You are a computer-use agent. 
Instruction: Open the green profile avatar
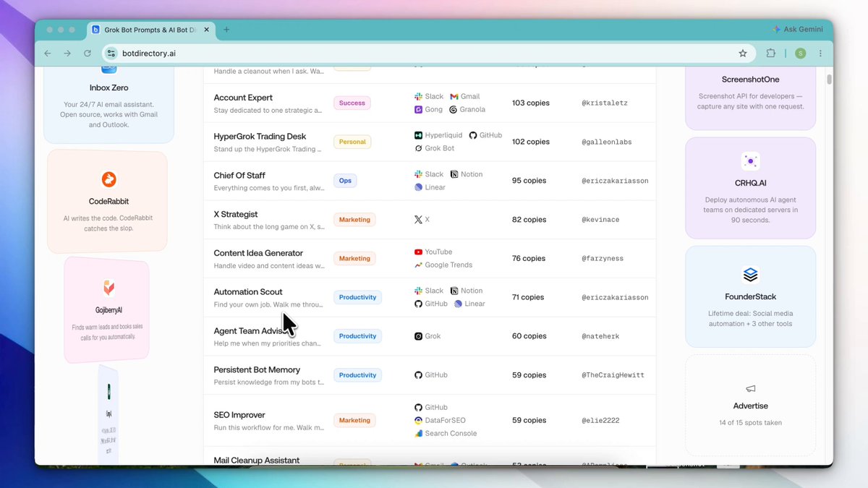click(800, 53)
